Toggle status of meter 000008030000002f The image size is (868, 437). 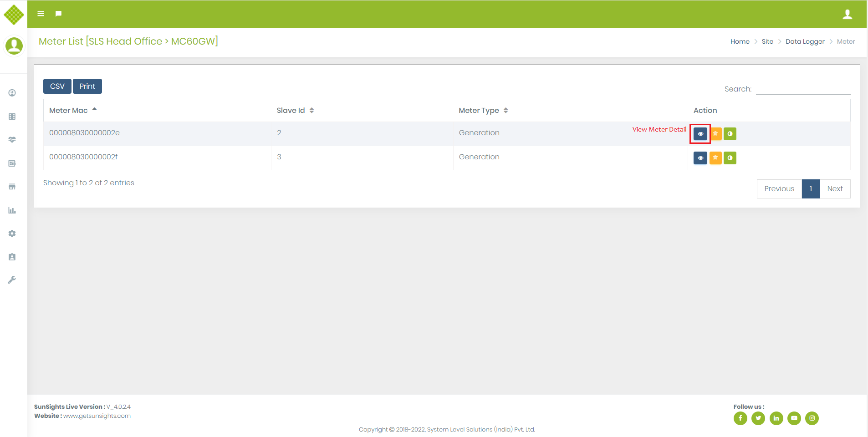730,158
